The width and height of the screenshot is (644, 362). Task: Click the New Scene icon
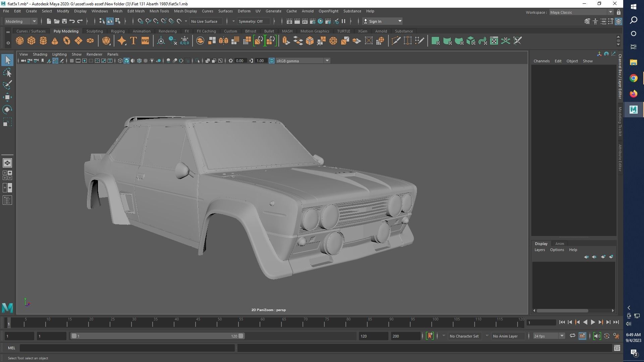coord(49,21)
